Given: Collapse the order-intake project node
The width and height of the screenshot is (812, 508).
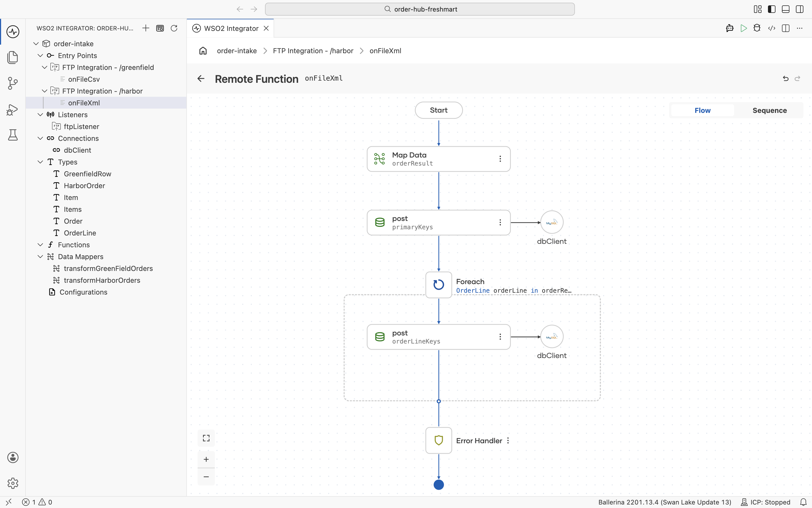Looking at the screenshot, I should (x=36, y=44).
